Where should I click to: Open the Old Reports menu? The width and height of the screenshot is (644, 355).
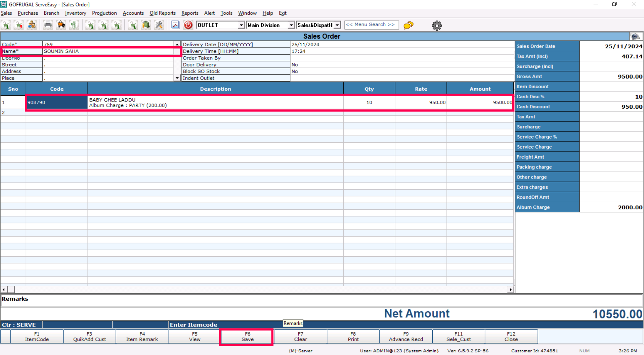pos(163,13)
